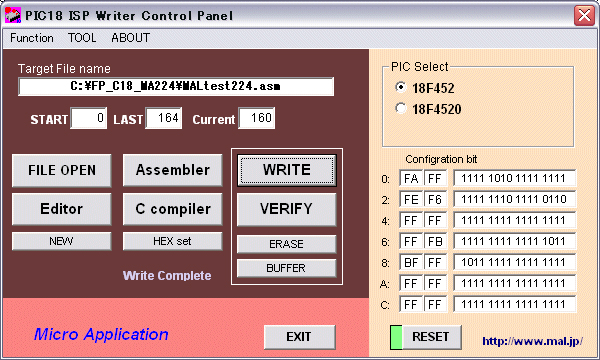The image size is (600, 360).
Task: Click the Micro Application label
Action: click(x=101, y=334)
